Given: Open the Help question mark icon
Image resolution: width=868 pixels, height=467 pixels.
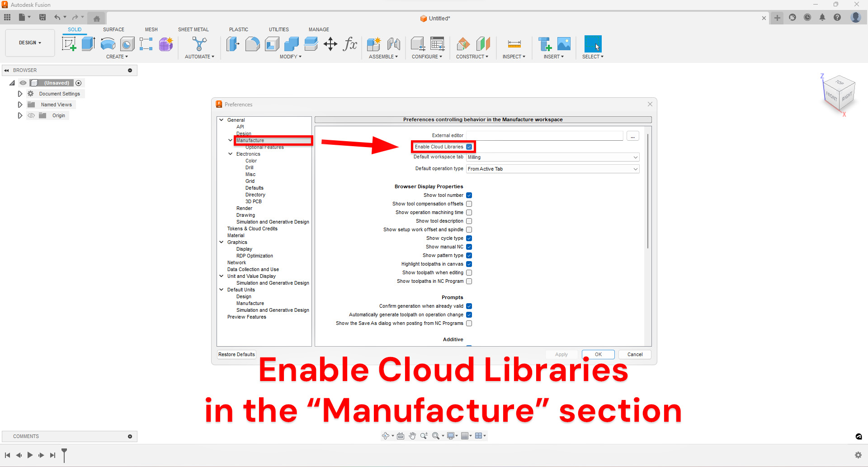Looking at the screenshot, I should click(837, 17).
